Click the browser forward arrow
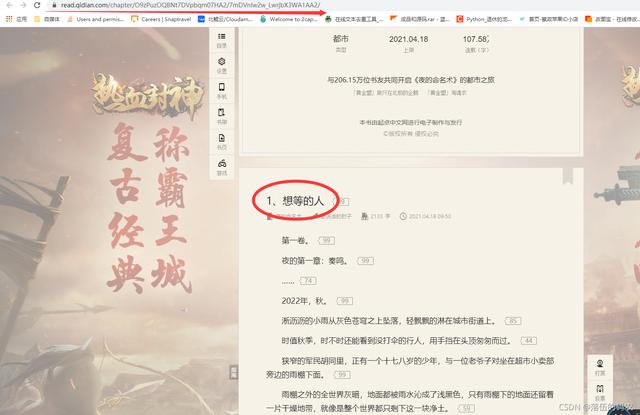This screenshot has width=640, height=415. (23, 5)
